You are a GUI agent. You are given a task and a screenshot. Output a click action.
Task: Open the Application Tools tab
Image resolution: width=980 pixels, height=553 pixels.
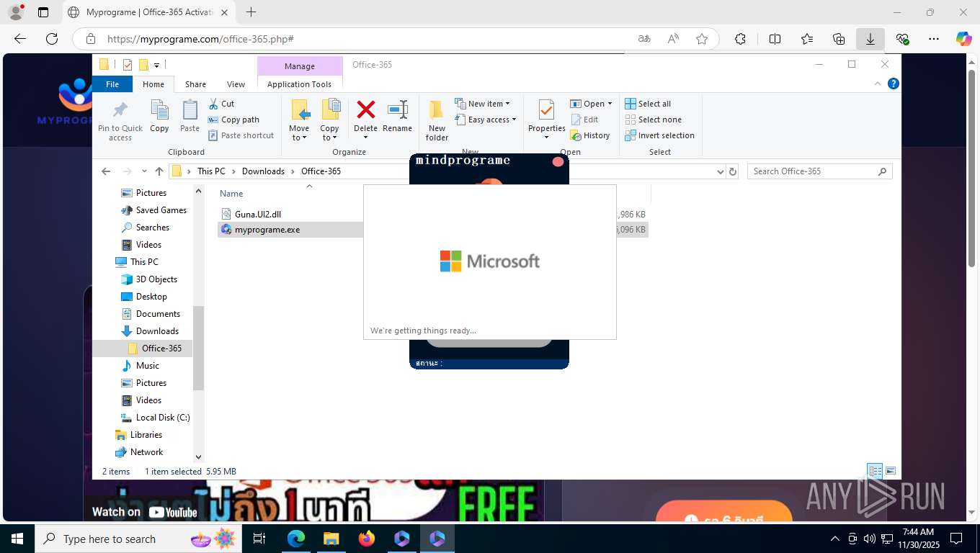tap(300, 84)
